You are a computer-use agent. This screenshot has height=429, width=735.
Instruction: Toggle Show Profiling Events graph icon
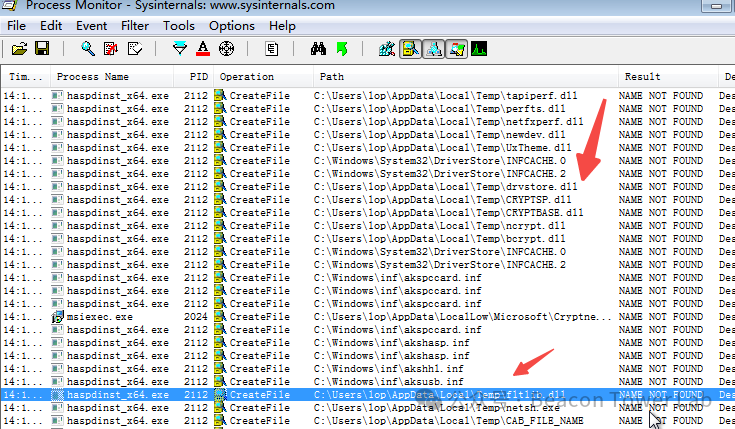coord(479,49)
